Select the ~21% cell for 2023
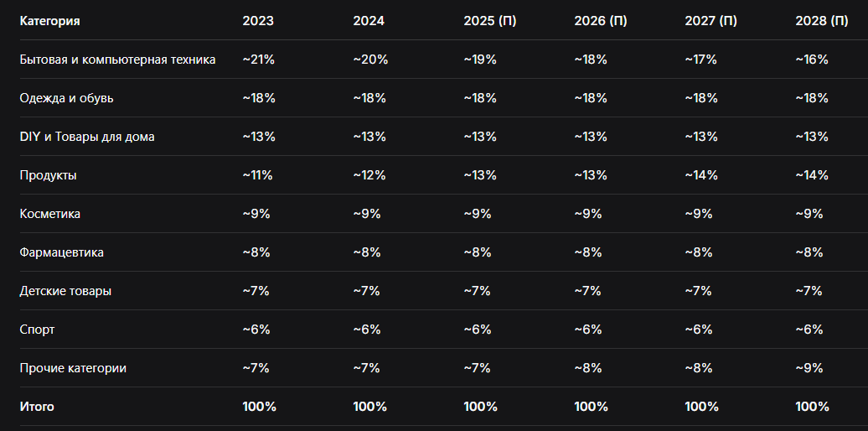868x431 pixels. [x=259, y=60]
